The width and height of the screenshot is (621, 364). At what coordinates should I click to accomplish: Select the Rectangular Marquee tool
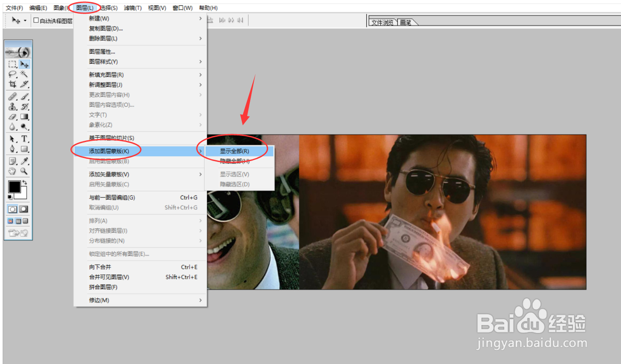(13, 64)
